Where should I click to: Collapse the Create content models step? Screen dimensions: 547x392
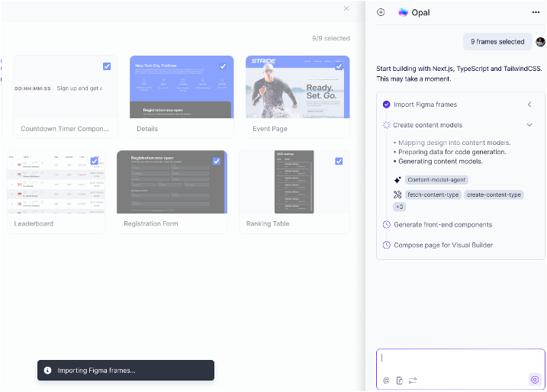529,125
